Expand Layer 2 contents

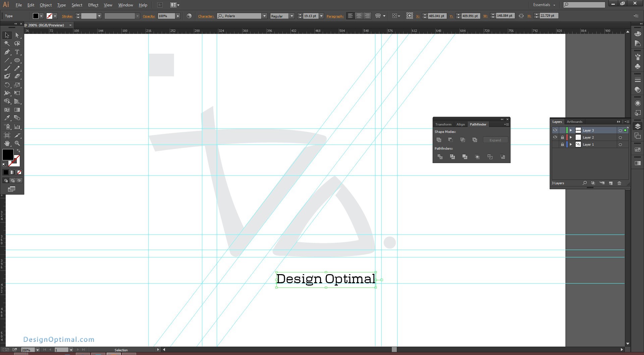point(571,137)
